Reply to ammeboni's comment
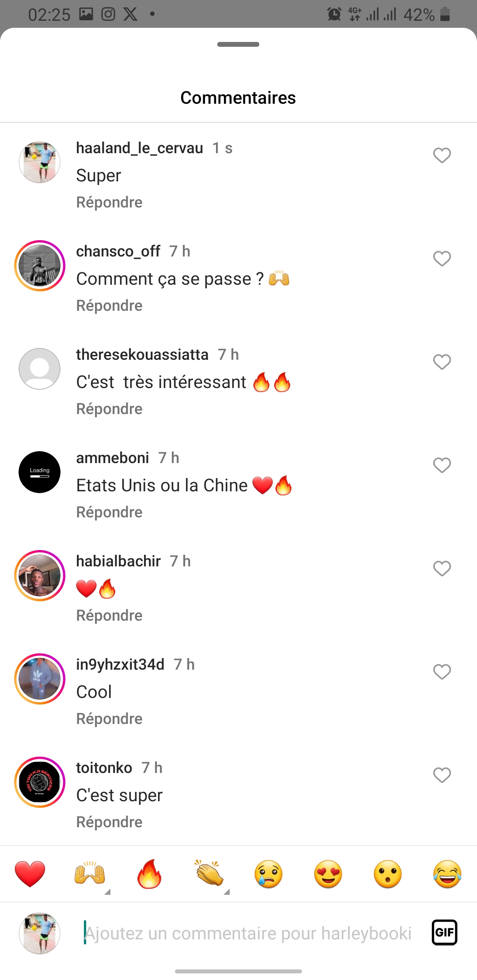 [109, 512]
